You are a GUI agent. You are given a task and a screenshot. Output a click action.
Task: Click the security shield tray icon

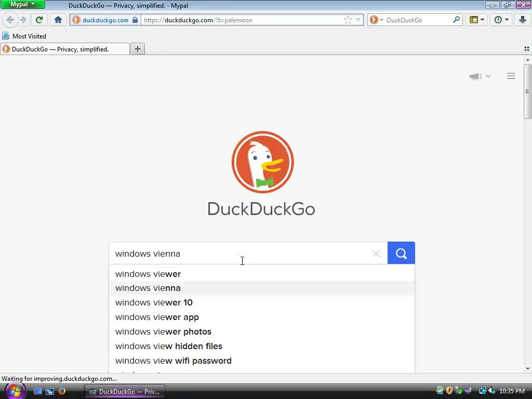pos(449,391)
